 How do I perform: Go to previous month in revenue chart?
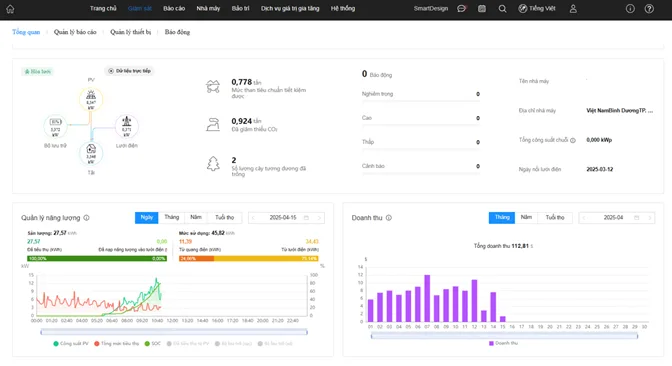point(584,218)
